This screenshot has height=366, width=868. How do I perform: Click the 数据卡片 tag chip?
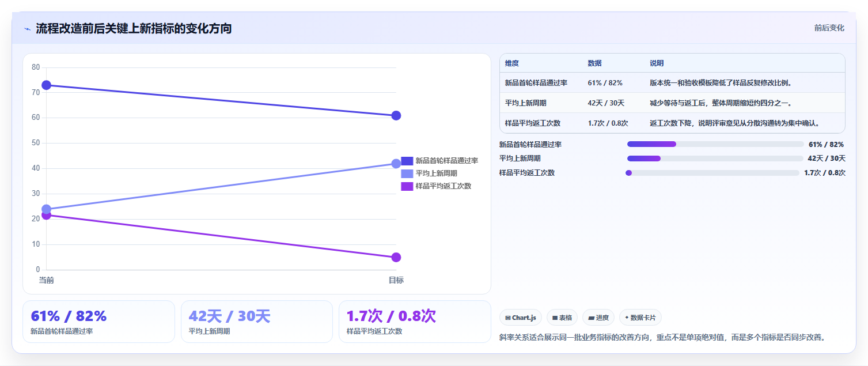[640, 318]
